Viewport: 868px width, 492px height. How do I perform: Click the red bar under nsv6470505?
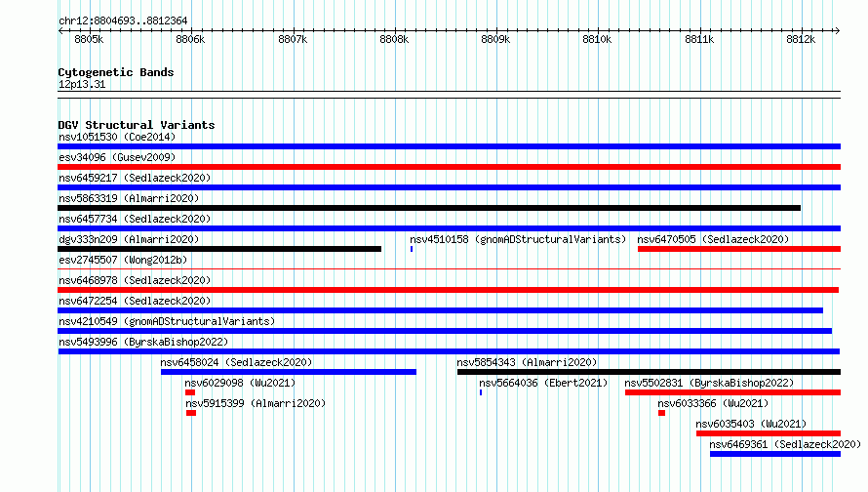coord(739,249)
